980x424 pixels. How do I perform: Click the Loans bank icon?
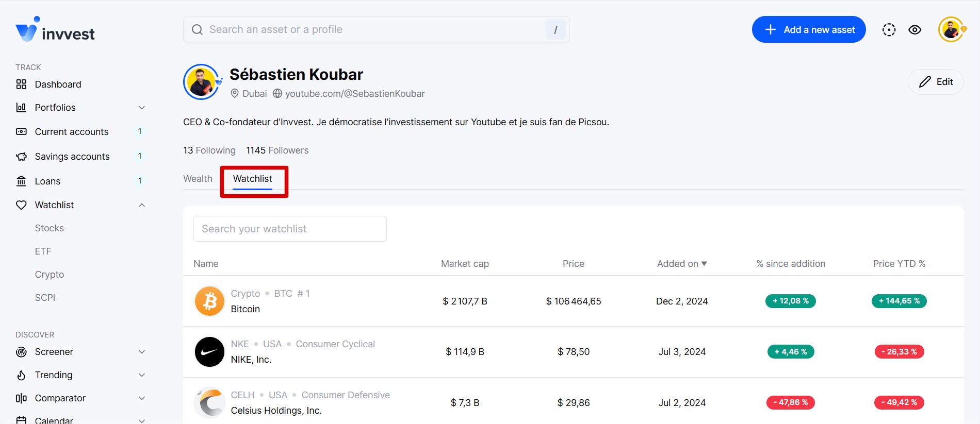click(x=21, y=181)
